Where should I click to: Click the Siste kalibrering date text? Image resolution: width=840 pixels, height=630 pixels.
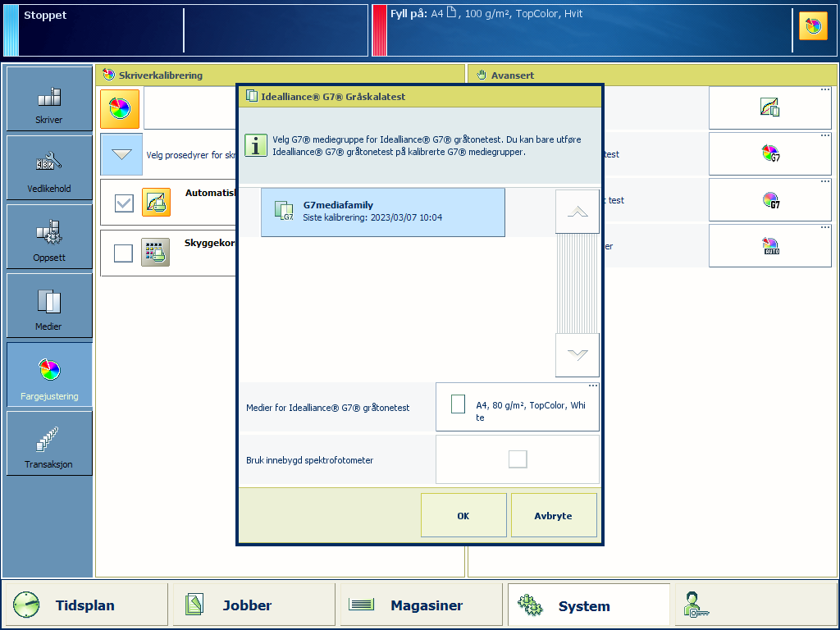tap(373, 217)
